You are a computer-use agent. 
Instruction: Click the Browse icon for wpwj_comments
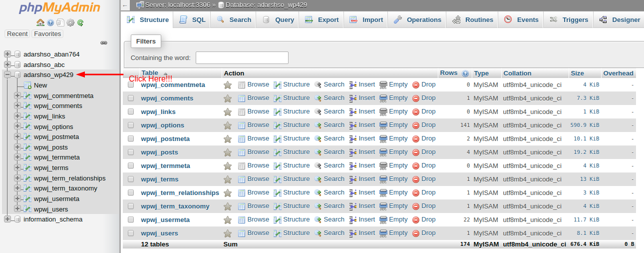point(242,98)
